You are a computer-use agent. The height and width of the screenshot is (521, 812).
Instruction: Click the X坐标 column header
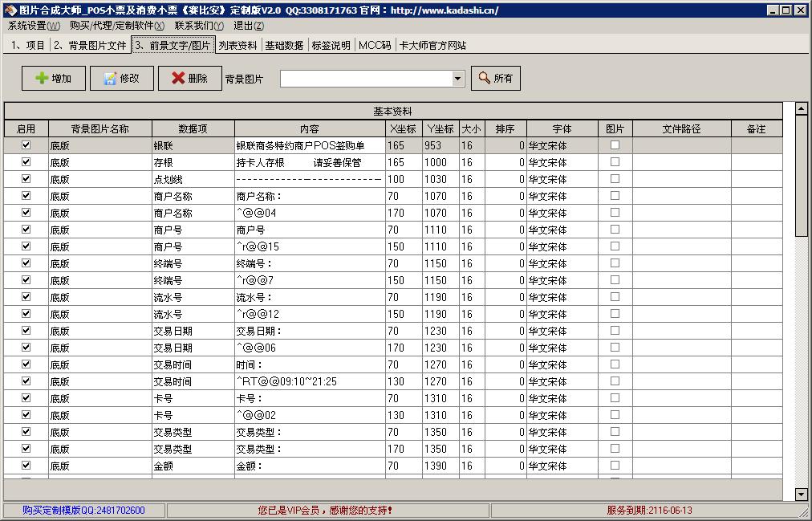pyautogui.click(x=404, y=129)
